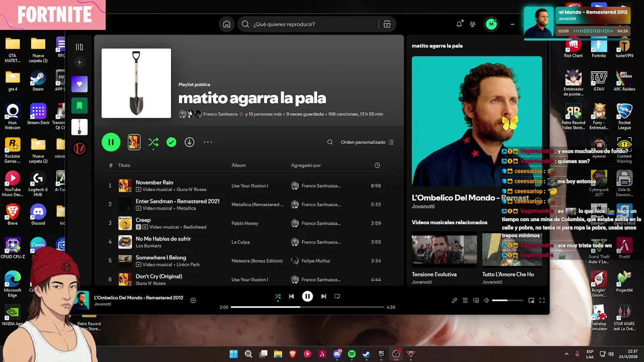Open Your Episodes bookmark in sidebar
Image resolution: width=644 pixels, height=362 pixels.
click(x=79, y=106)
